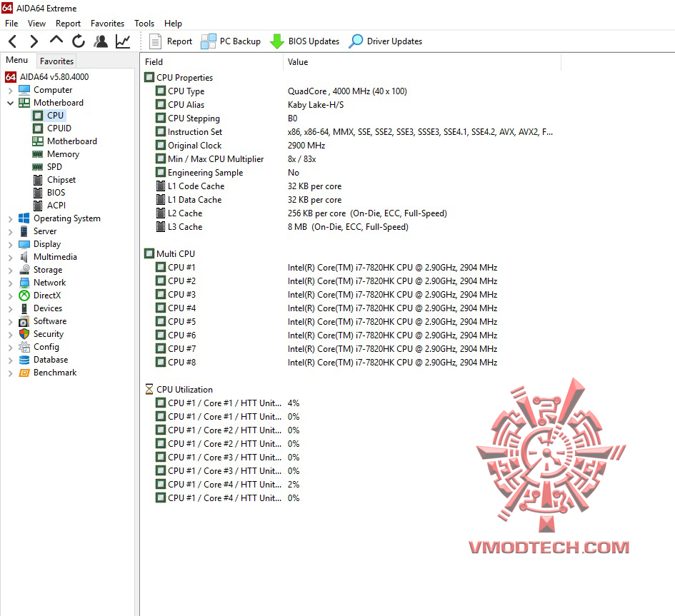Click the Software category icon
The width and height of the screenshot is (675, 616).
pyautogui.click(x=24, y=321)
